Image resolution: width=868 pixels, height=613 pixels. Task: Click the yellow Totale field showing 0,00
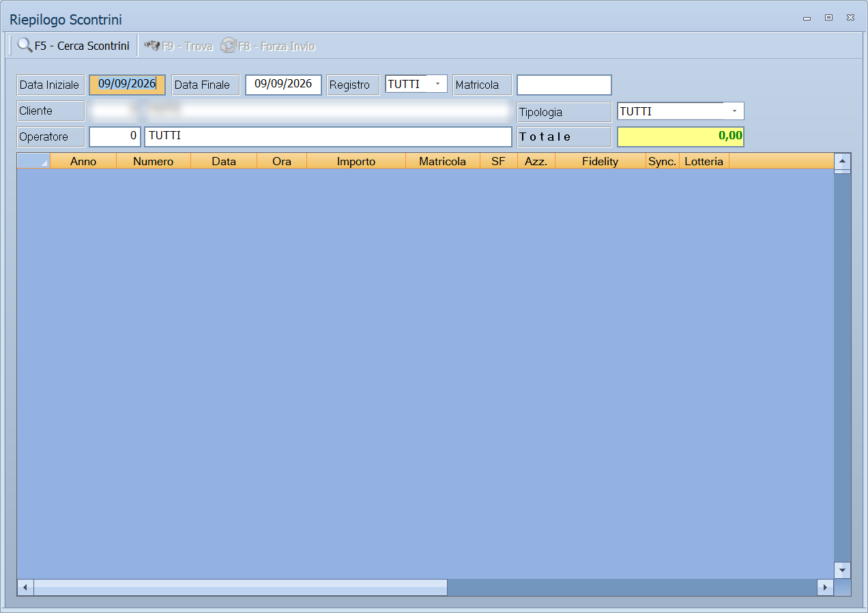[x=680, y=137]
